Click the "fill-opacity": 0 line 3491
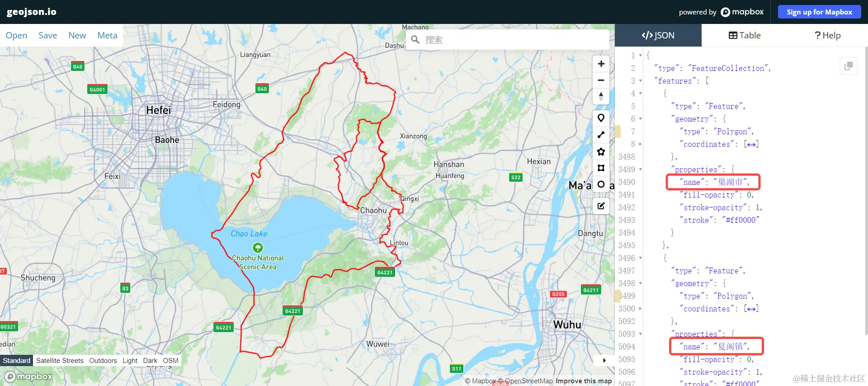 (717, 195)
